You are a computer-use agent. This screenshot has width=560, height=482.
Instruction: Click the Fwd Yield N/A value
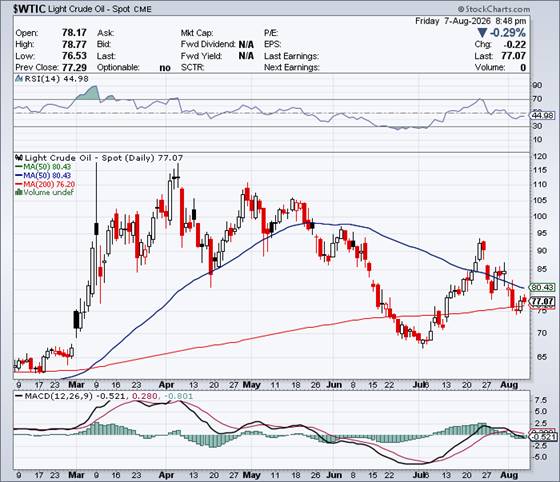[x=246, y=56]
